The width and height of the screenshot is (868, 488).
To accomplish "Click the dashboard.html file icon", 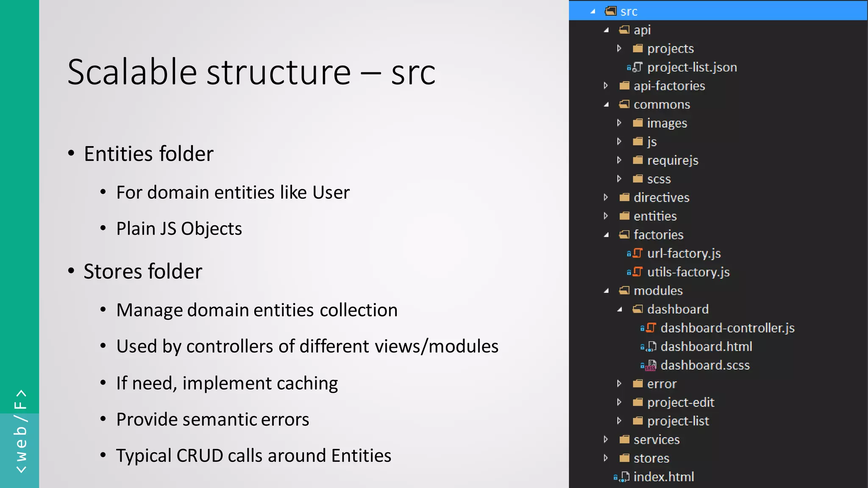I will [x=651, y=347].
